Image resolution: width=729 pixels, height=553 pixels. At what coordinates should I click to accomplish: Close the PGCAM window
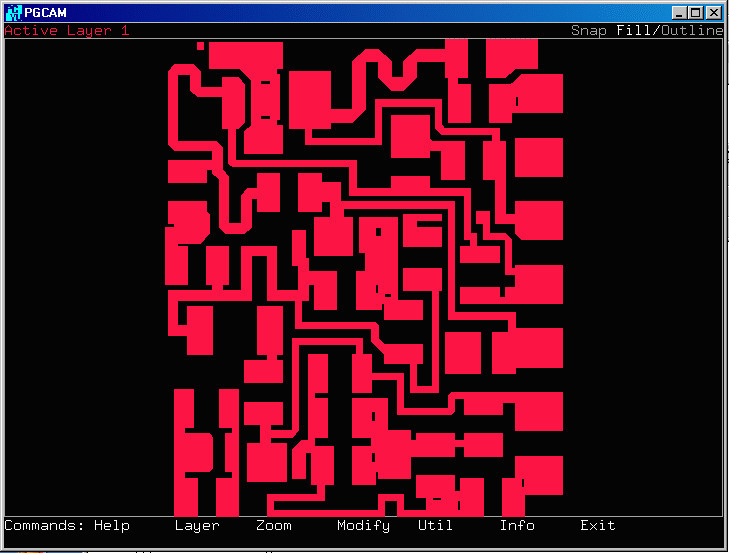pyautogui.click(x=712, y=13)
